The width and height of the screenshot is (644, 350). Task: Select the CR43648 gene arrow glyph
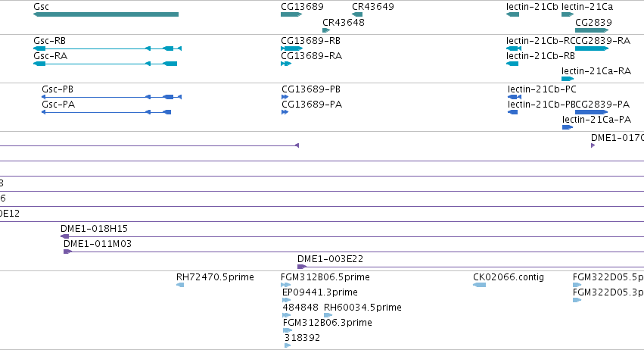(x=326, y=30)
